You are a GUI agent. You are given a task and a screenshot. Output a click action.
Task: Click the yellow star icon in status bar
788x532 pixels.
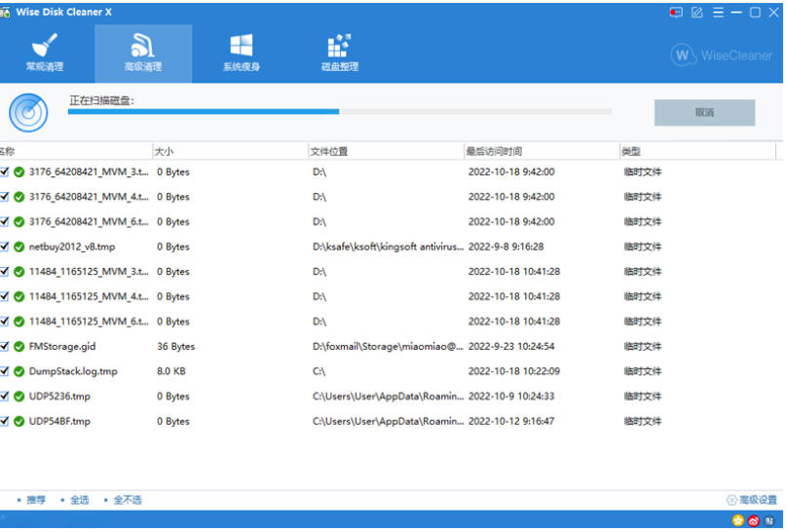click(x=737, y=520)
